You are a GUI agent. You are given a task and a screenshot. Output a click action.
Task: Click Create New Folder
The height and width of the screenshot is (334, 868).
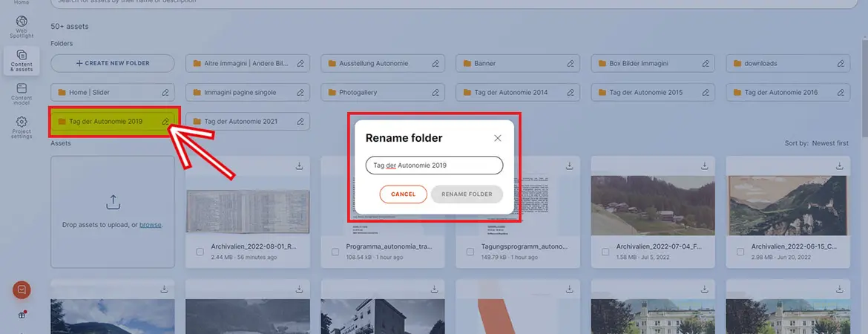113,64
